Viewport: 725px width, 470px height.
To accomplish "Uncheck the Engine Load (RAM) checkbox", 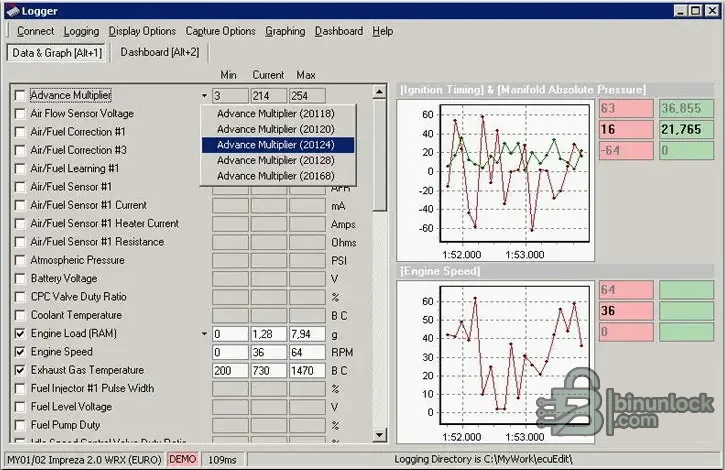I will tap(20, 334).
